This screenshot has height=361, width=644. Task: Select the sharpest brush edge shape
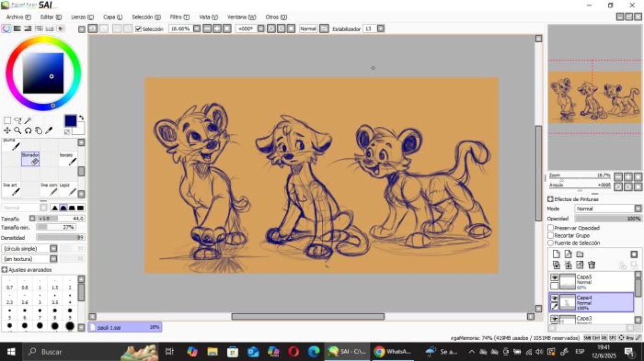pyautogui.click(x=54, y=208)
